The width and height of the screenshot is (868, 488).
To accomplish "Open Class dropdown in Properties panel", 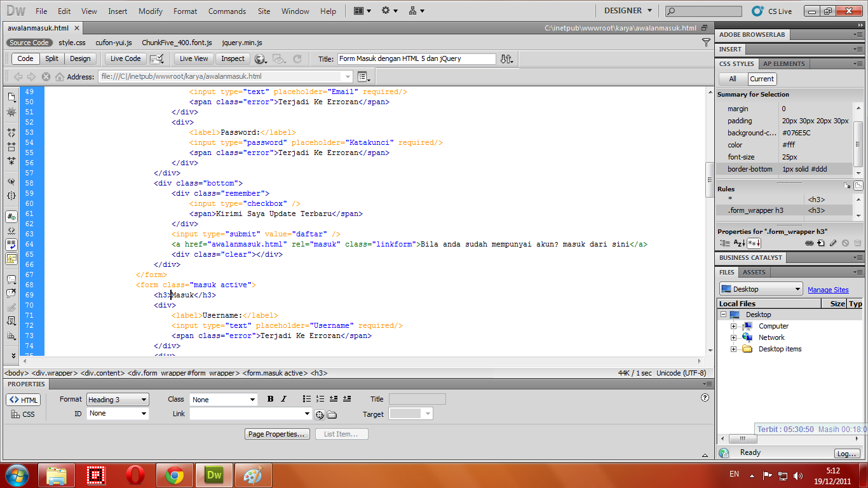I will [223, 400].
